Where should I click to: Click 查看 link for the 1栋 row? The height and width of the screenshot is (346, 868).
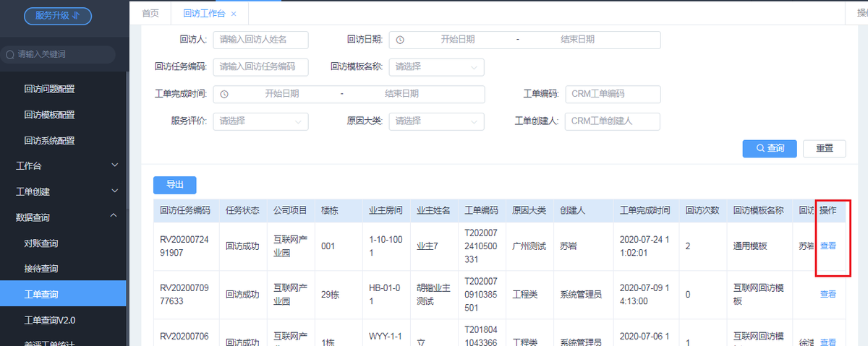828,342
